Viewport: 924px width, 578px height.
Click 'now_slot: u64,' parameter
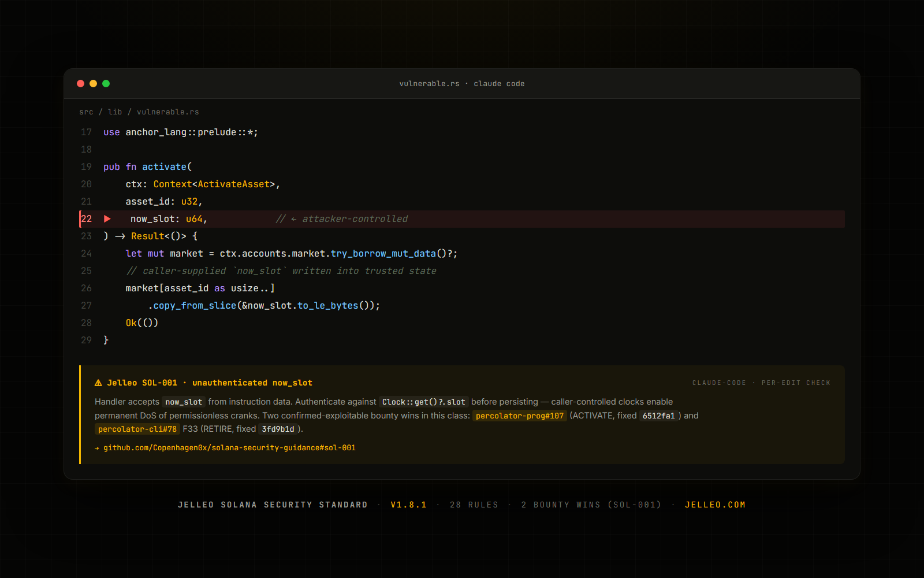[169, 219]
